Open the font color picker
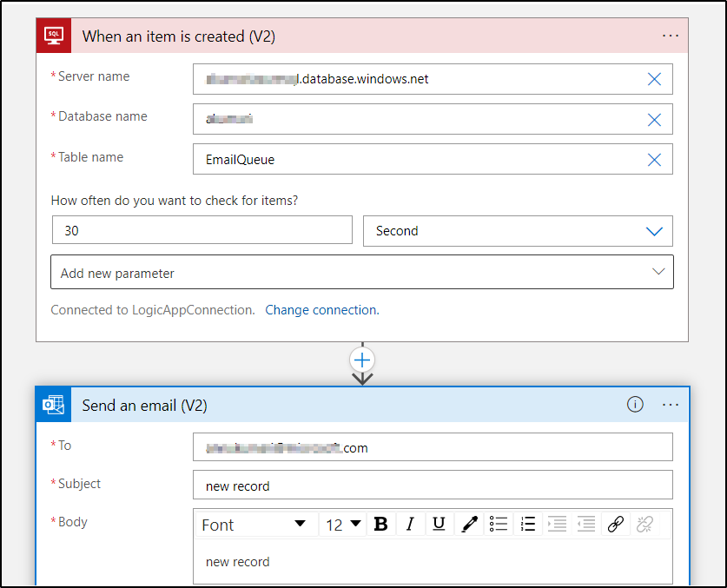 [468, 524]
